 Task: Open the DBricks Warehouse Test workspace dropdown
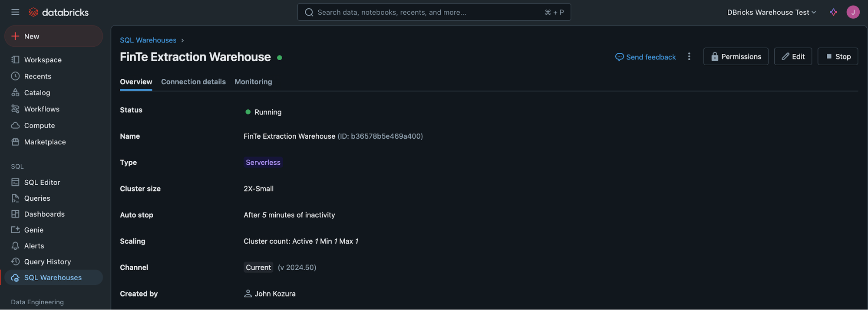point(771,12)
